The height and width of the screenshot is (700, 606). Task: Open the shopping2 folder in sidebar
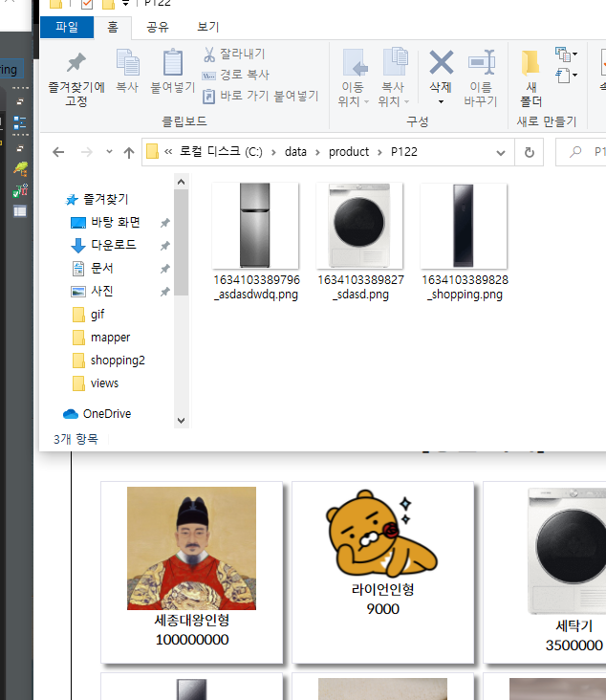coord(118,361)
